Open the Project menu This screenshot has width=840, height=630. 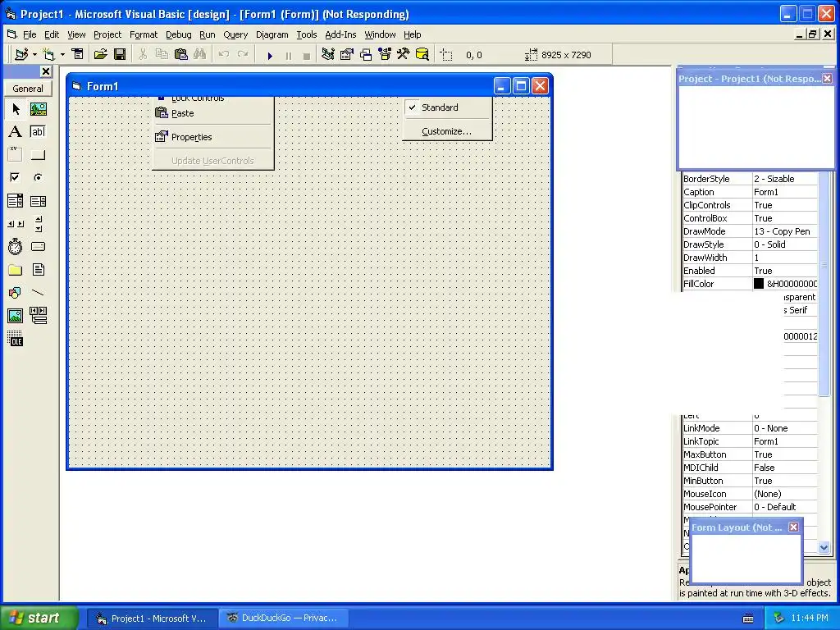(107, 34)
